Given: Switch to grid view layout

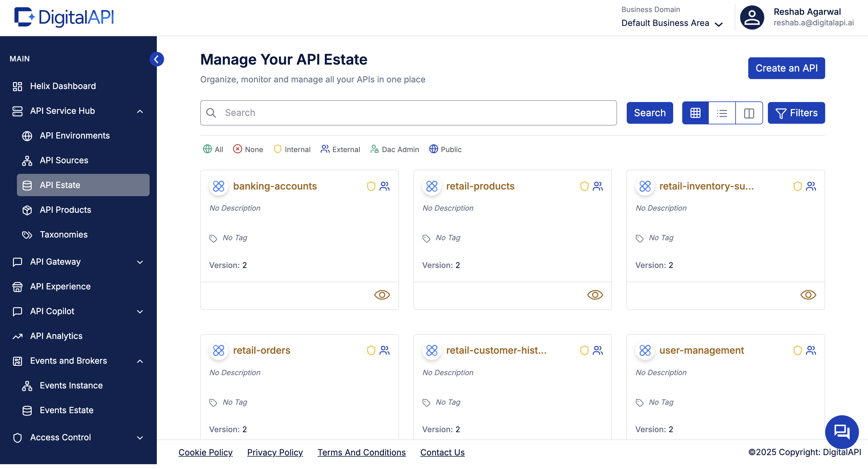Looking at the screenshot, I should (x=695, y=113).
